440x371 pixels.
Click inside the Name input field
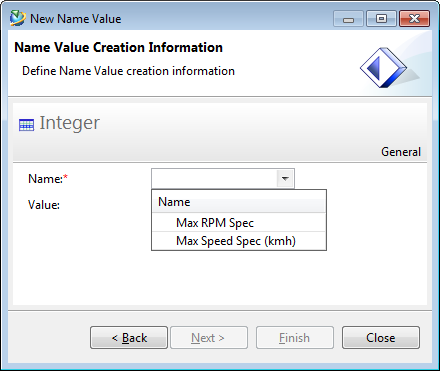214,178
